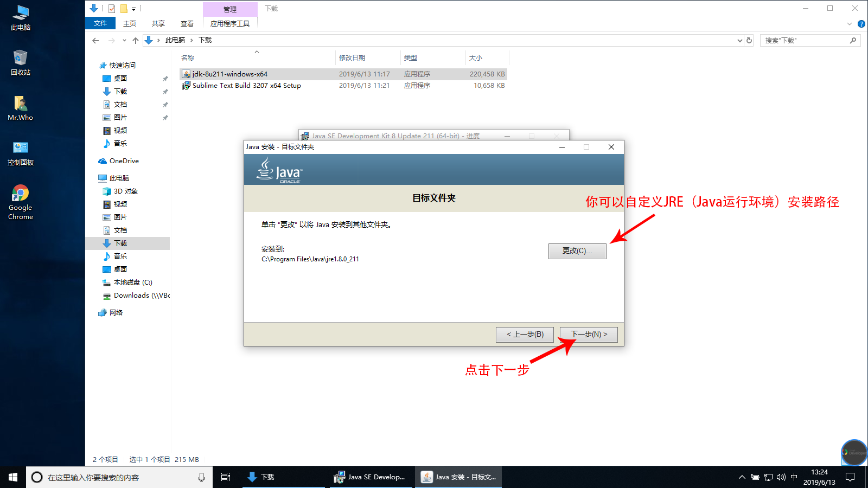Screen dimensions: 868x488
Task: Open the notification center icon
Action: 850,477
